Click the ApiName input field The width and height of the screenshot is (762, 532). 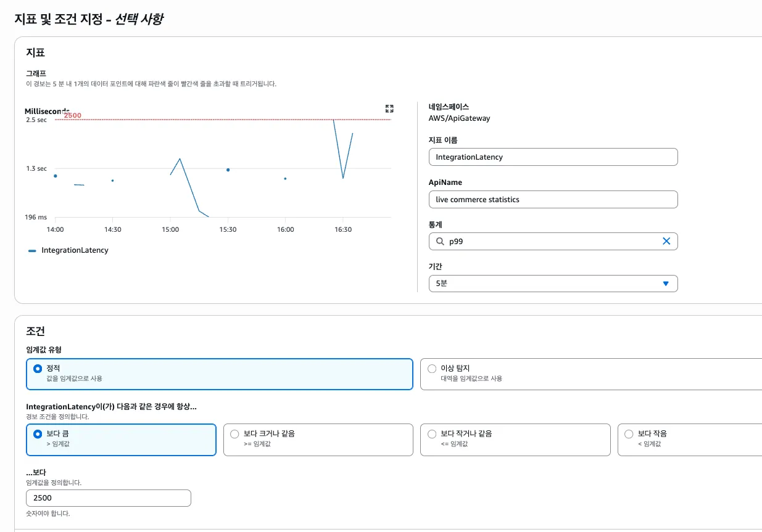[x=553, y=200]
